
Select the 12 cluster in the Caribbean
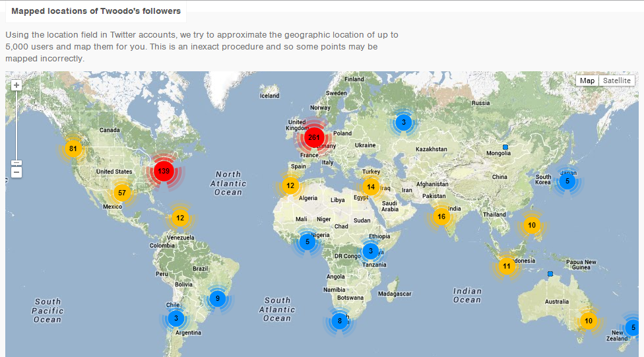(x=180, y=217)
